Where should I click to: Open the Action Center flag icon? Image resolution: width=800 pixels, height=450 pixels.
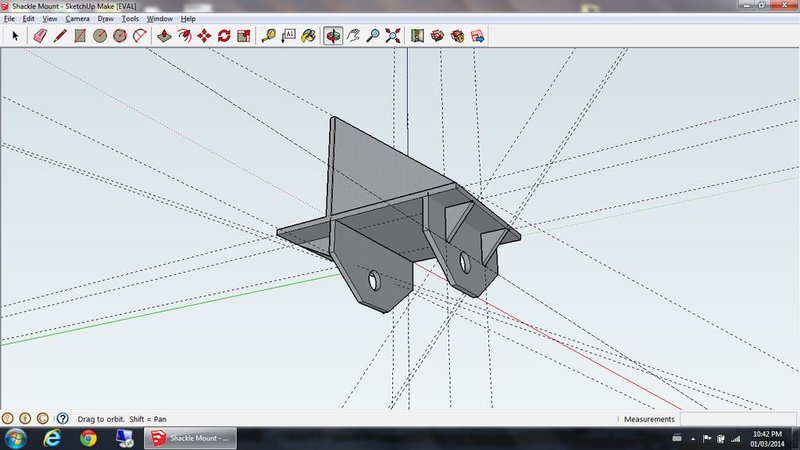(x=707, y=438)
